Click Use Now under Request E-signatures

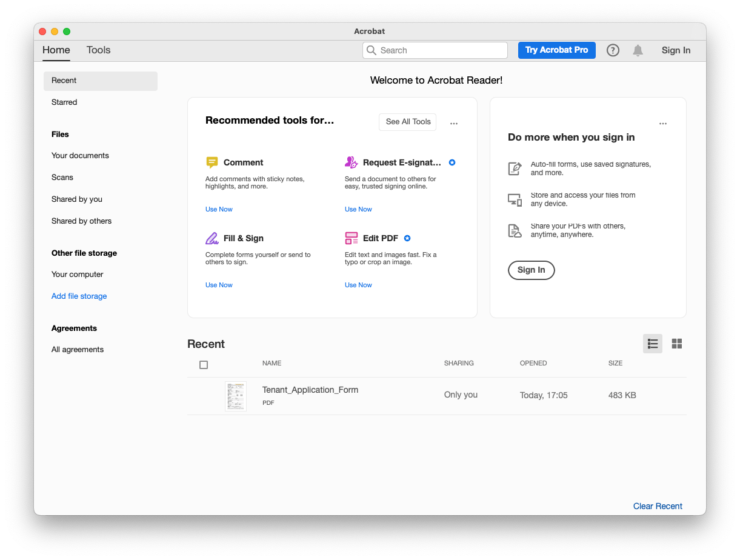358,209
